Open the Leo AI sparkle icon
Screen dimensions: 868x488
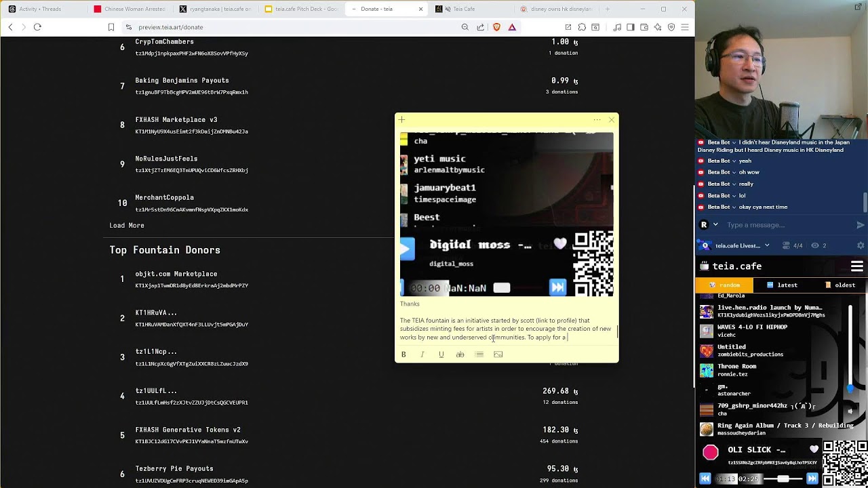[x=658, y=27]
